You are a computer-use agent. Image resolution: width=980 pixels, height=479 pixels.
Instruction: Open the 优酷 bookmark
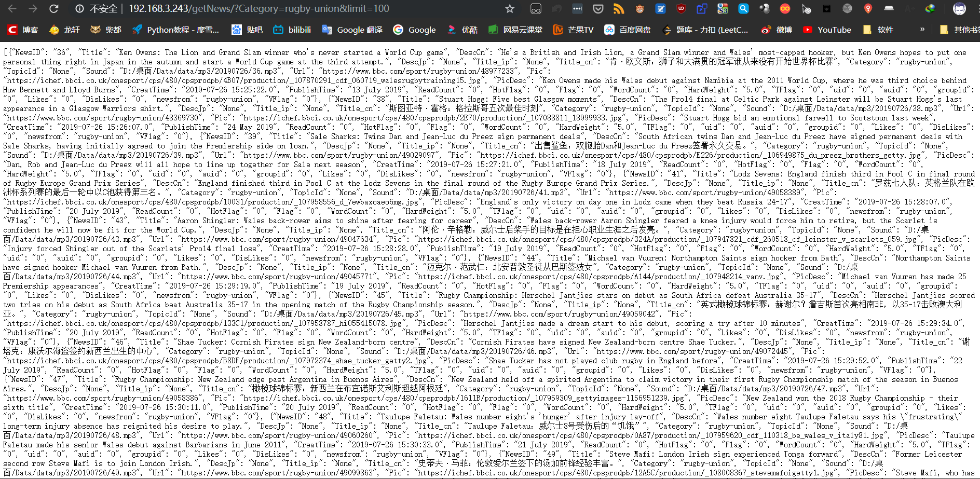462,30
